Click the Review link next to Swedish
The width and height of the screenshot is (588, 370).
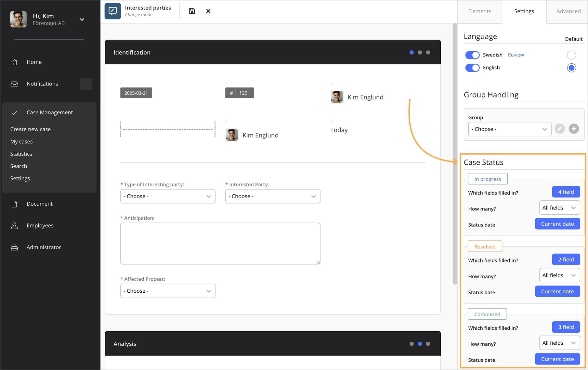(x=516, y=55)
